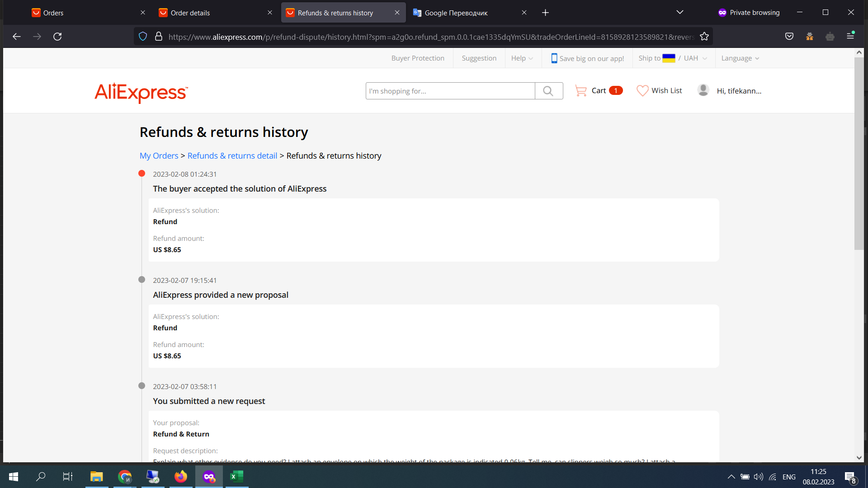
Task: Open the Suggestion link
Action: pos(479,58)
